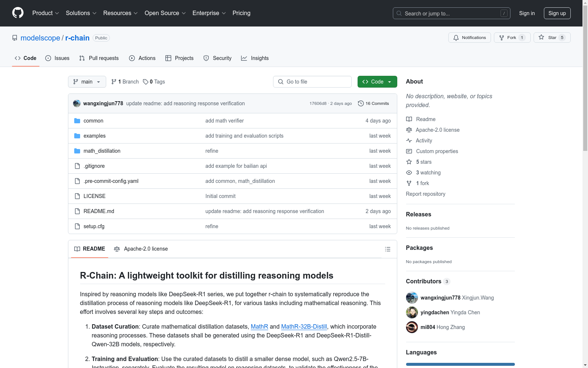The width and height of the screenshot is (588, 368).
Task: Click the README.md file icon
Action: pyautogui.click(x=77, y=211)
